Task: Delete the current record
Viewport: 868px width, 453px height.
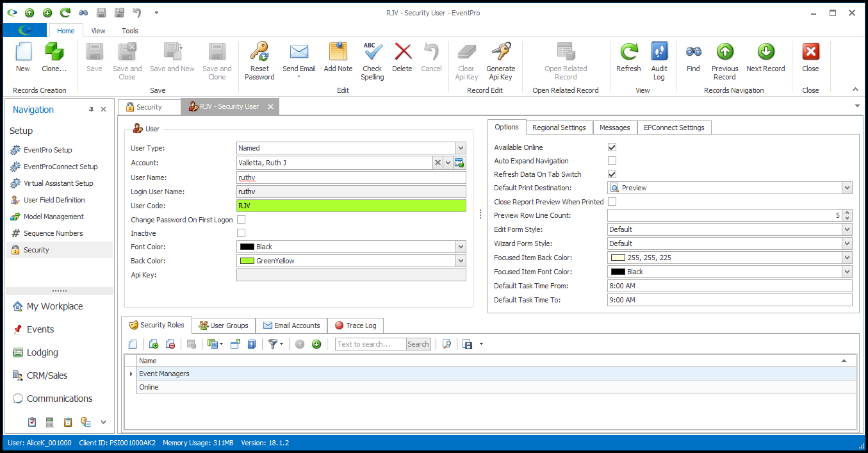Action: (x=402, y=58)
